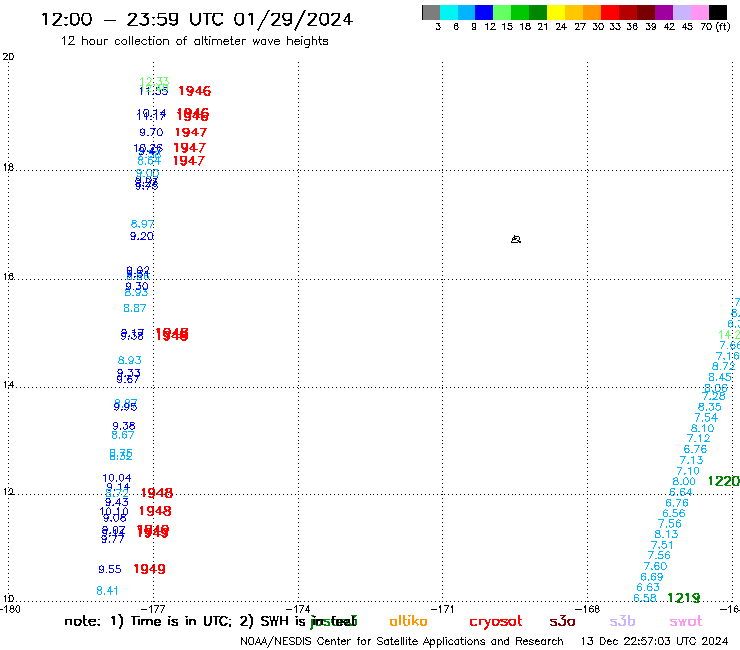Viewport: 740px width, 650px height.
Task: Click the '70 (ft)' colorbar label
Action: coord(715,26)
